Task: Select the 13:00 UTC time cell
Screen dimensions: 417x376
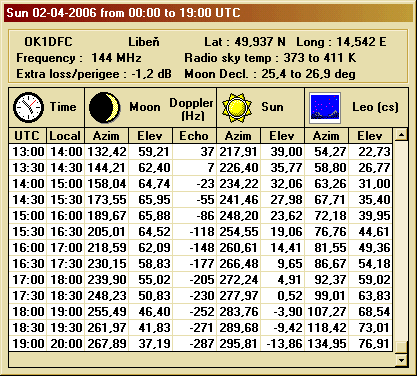Action: (28, 152)
